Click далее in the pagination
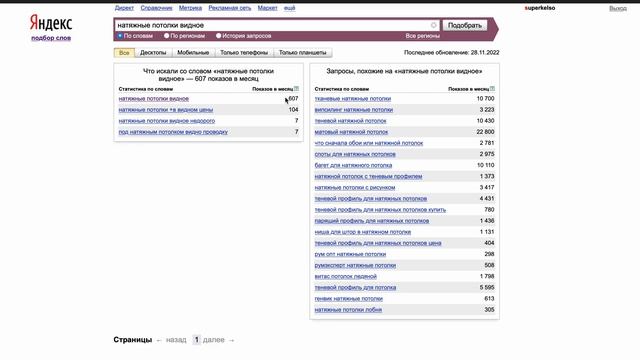Viewport: 640px width, 360px height. pos(213,340)
